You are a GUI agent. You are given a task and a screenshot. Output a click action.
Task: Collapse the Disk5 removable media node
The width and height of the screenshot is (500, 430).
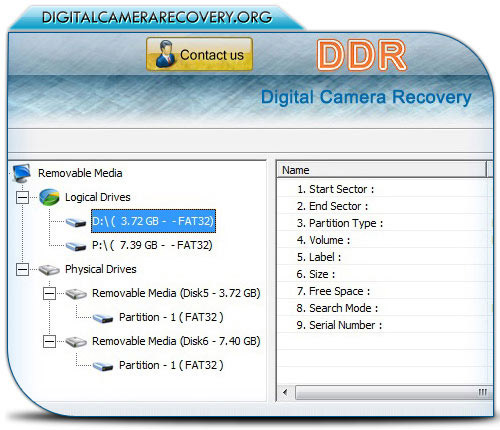pos(49,293)
